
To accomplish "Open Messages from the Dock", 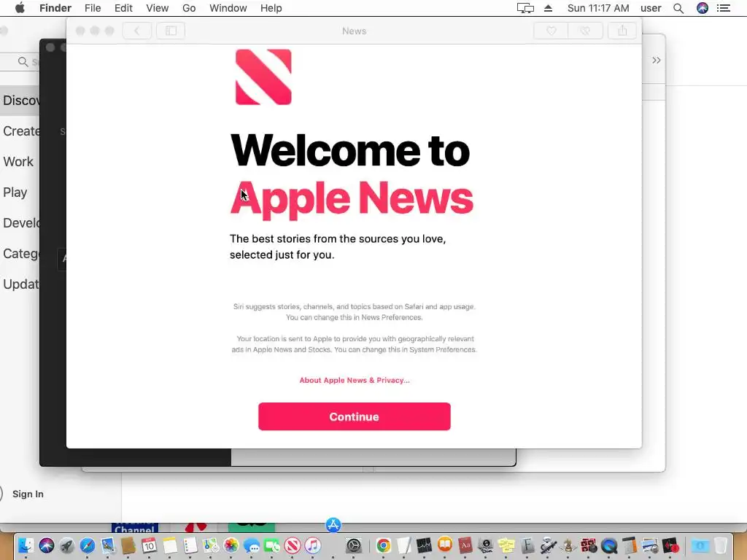I will click(x=252, y=545).
